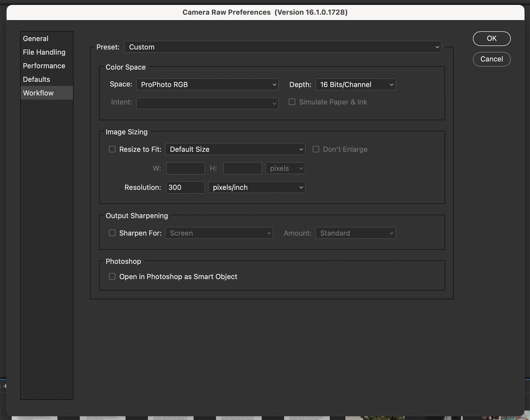Open the Preset dropdown showing Custom

click(283, 47)
